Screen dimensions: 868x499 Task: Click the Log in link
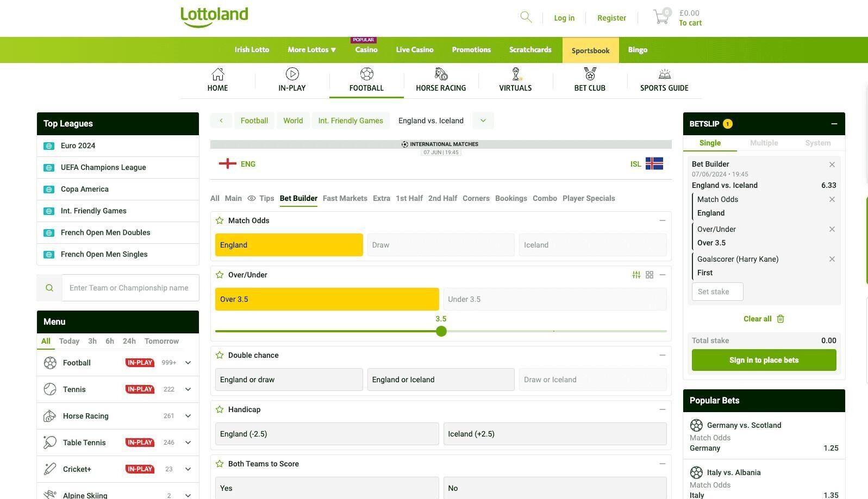564,18
